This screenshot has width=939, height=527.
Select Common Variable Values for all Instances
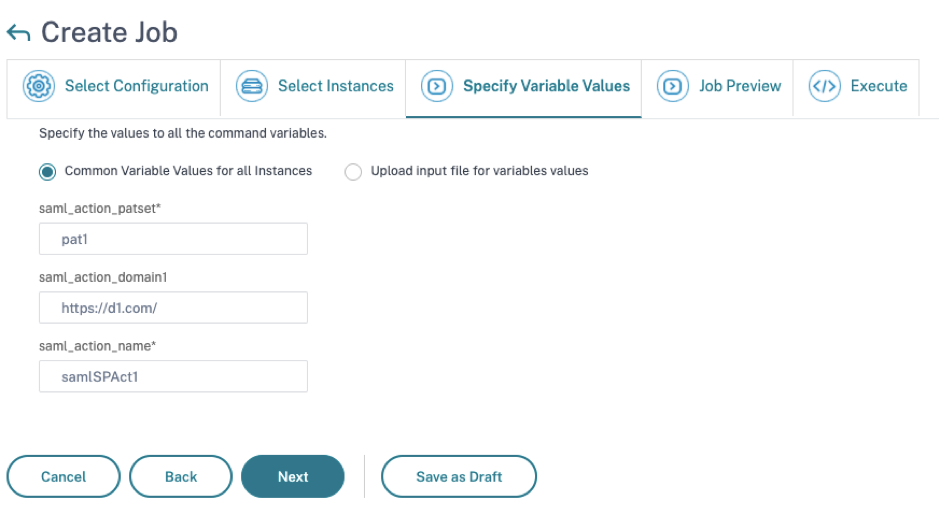tap(47, 172)
